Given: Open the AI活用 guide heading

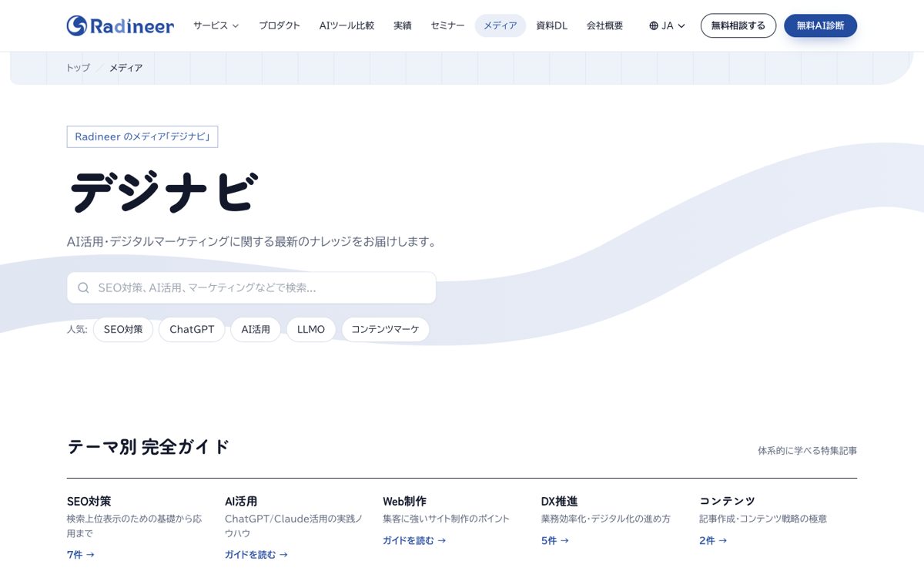Looking at the screenshot, I should [241, 501].
